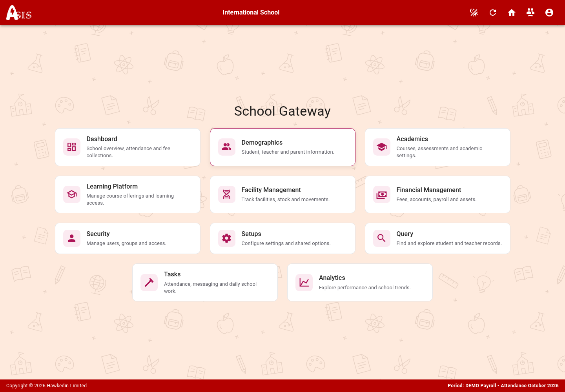Open the Academics module title
Screen dimensions: 565x392
point(412,139)
